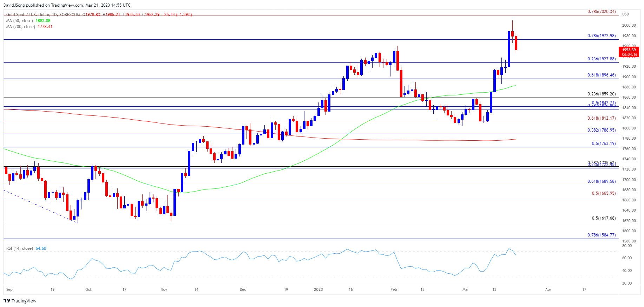This screenshot has width=644, height=307.
Task: Click the '2023' label on the time axis
Action: (318, 289)
